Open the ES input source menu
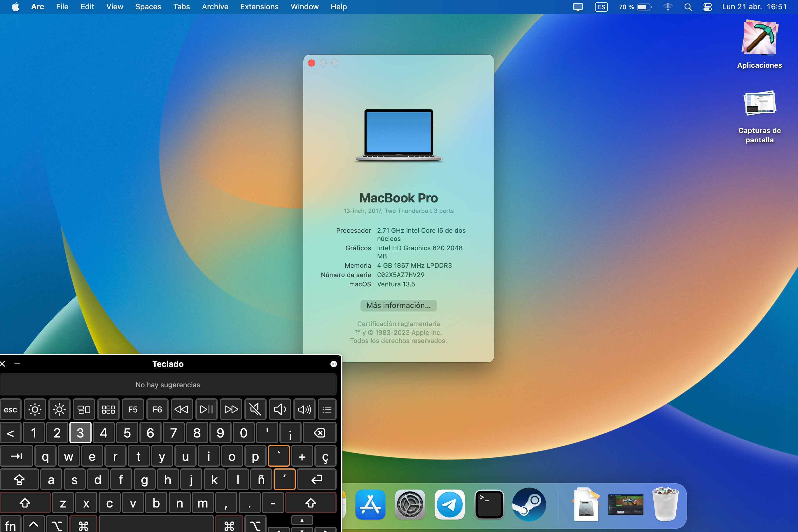This screenshot has height=532, width=798. coord(601,7)
